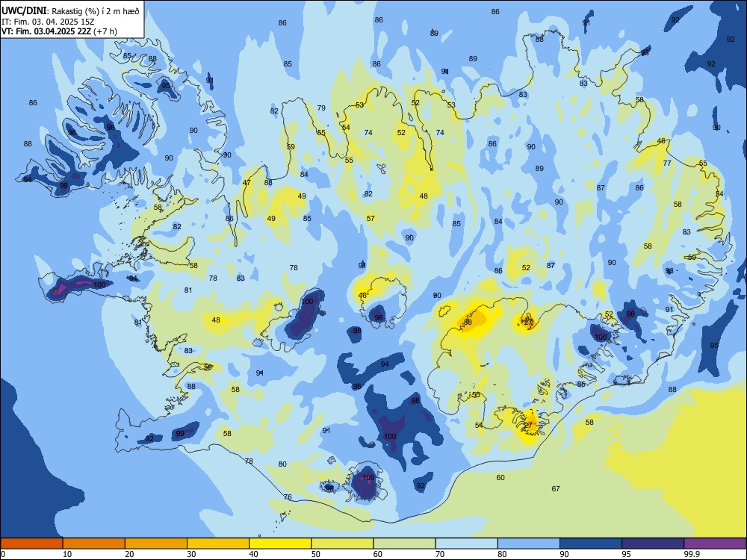Click the dark orange 0–10 legend swatch
This screenshot has height=560, width=747.
coord(31,544)
